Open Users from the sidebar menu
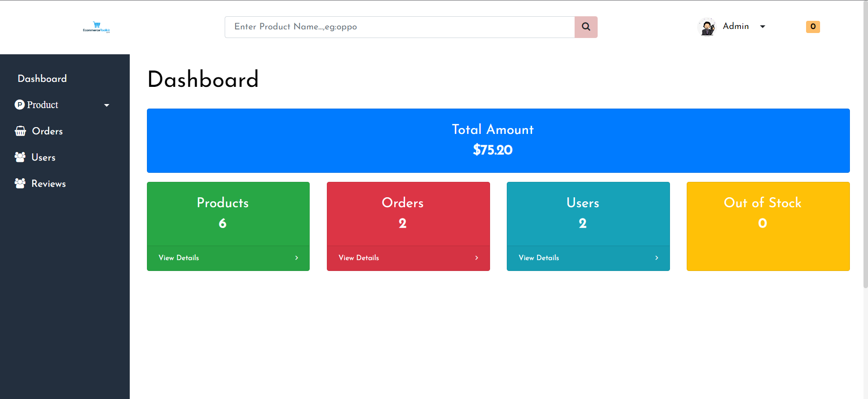Screen dimensions: 868x399 click(43, 157)
